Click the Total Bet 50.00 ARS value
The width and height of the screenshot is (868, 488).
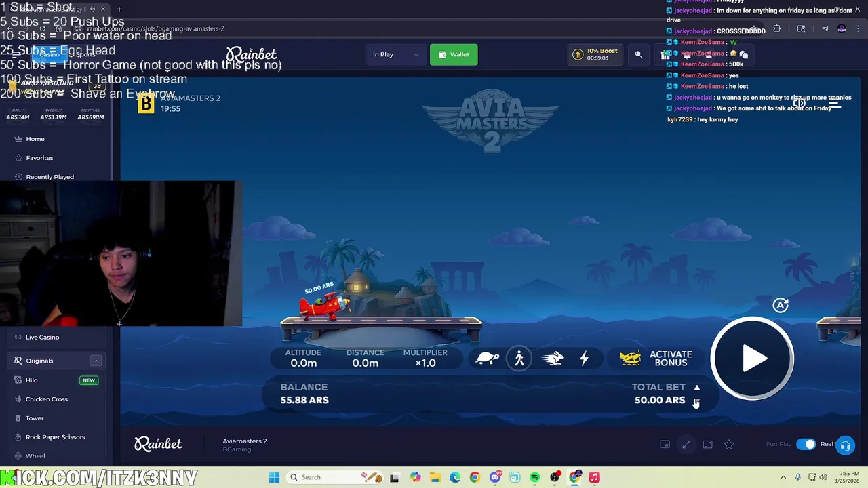pyautogui.click(x=659, y=400)
